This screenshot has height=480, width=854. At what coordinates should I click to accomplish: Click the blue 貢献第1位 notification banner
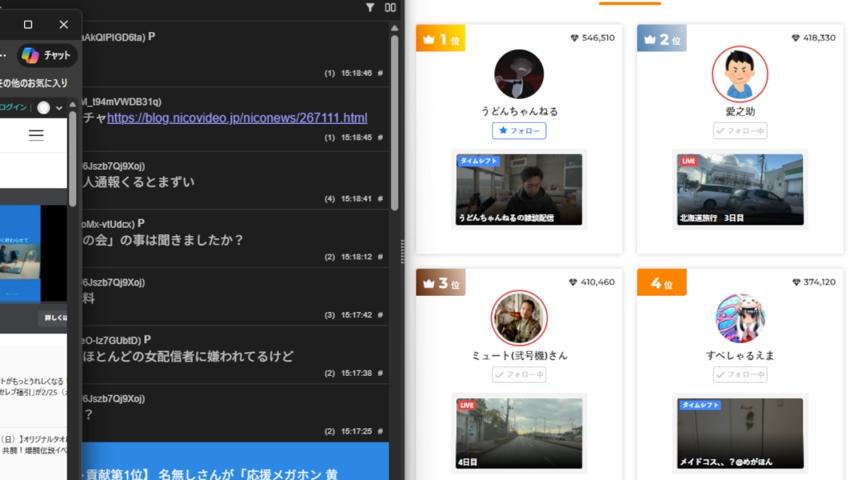pos(235,461)
